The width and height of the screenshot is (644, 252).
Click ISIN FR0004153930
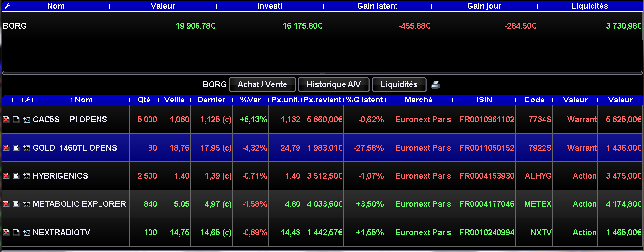tap(487, 176)
